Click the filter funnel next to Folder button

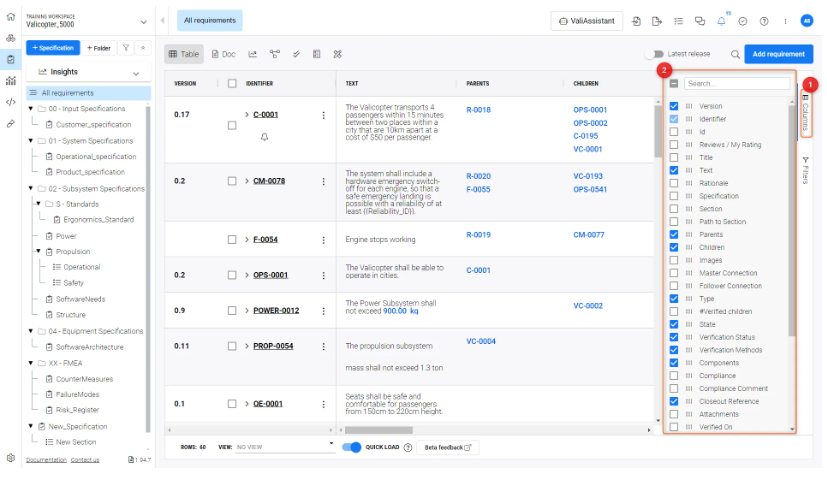[126, 48]
